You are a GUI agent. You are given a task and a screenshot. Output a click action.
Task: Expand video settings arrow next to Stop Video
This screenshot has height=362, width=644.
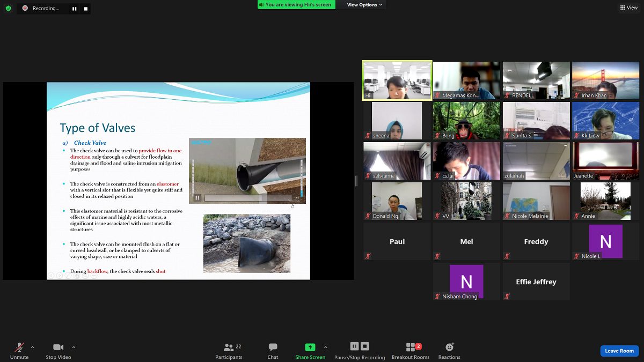[74, 347]
